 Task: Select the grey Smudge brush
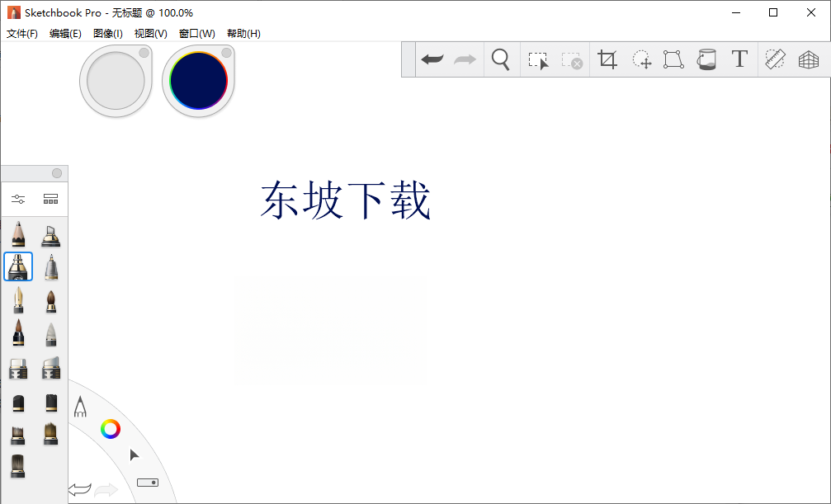click(x=51, y=334)
